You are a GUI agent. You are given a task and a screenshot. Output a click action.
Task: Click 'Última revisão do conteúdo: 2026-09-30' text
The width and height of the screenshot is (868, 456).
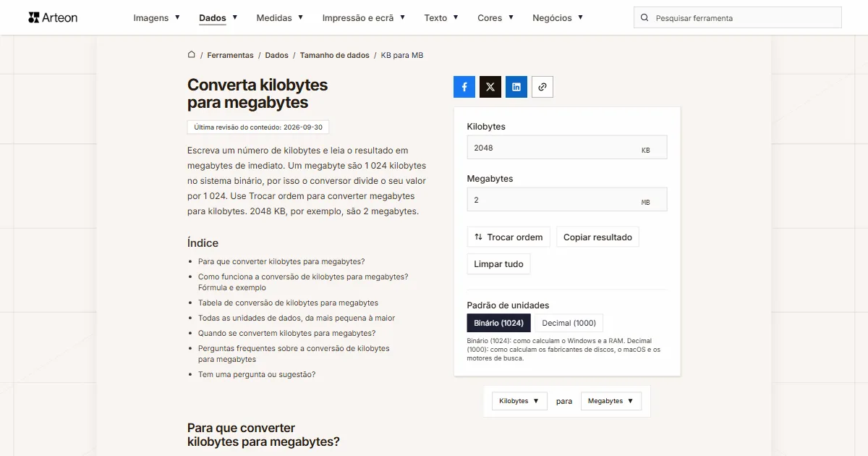point(258,127)
